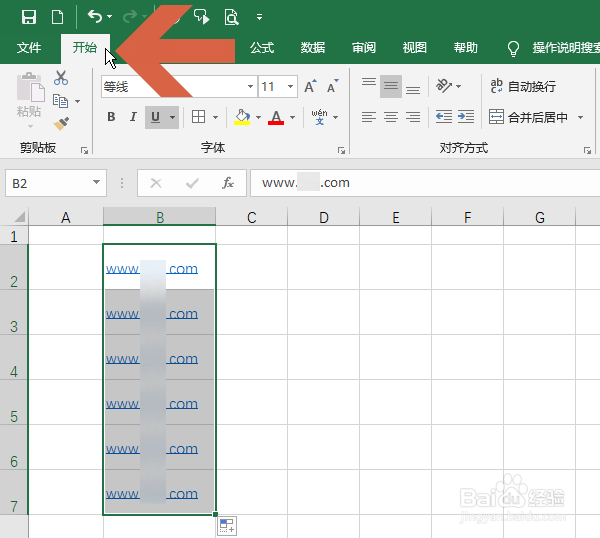Click the select all corner triangle
600x538 pixels.
tap(19, 217)
